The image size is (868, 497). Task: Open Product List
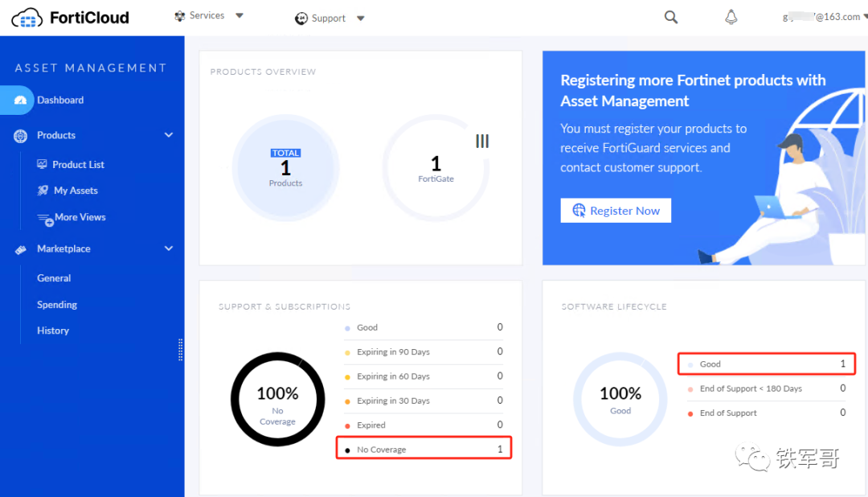pyautogui.click(x=78, y=165)
